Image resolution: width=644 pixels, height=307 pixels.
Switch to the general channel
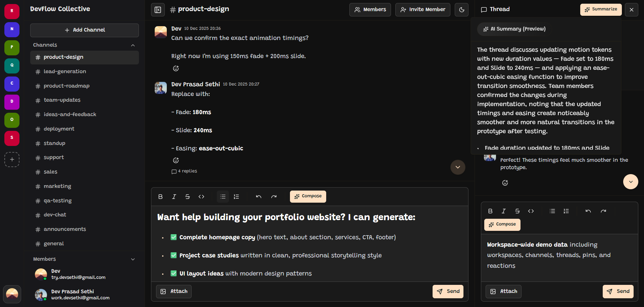pyautogui.click(x=54, y=244)
